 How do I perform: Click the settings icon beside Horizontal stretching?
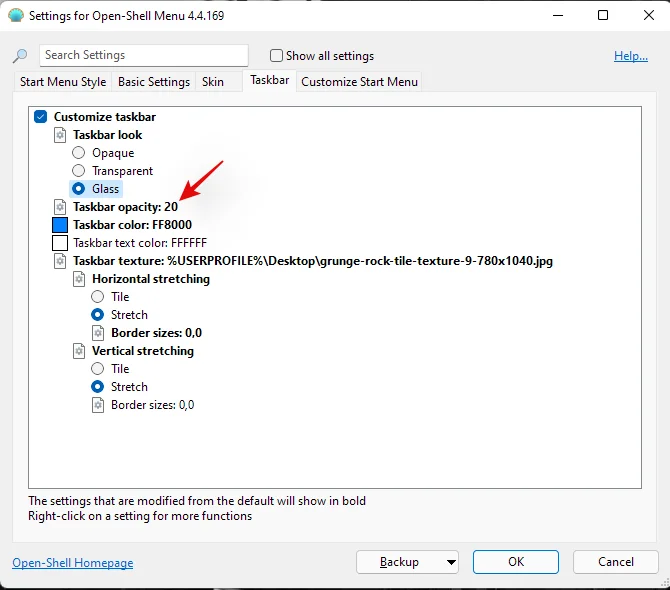coord(79,279)
